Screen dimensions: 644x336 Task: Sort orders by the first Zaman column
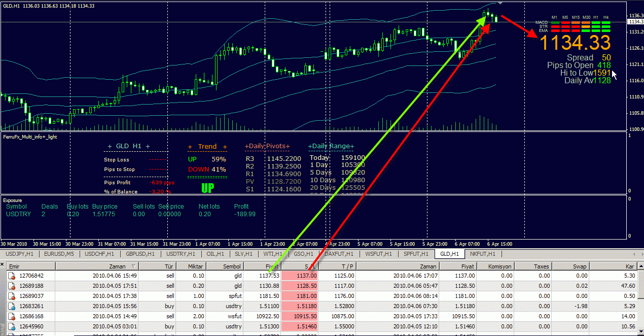(x=96, y=266)
